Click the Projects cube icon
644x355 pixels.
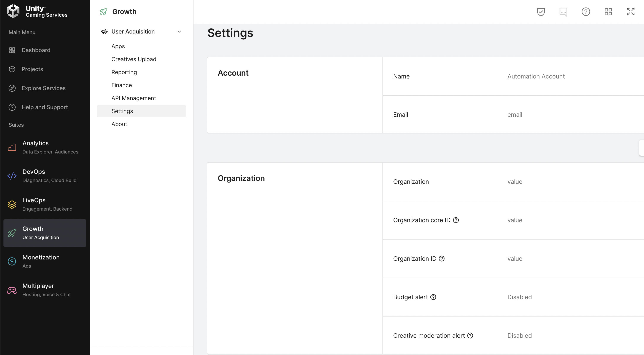click(12, 69)
